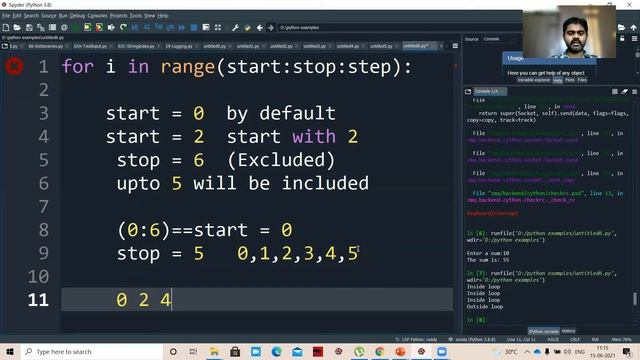
Task: Click the CRLF end-of-line status entry
Action: 575,339
